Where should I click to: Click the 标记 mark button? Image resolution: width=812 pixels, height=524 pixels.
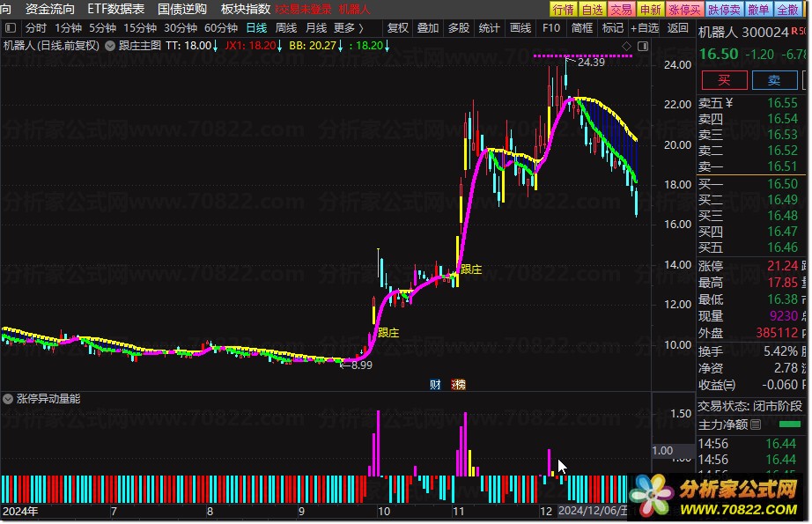[613, 28]
